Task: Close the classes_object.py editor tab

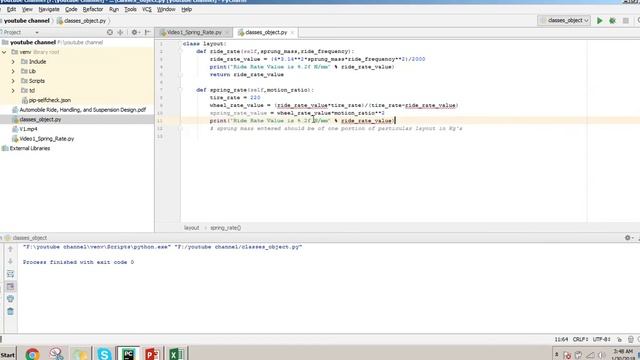Action: pos(292,33)
